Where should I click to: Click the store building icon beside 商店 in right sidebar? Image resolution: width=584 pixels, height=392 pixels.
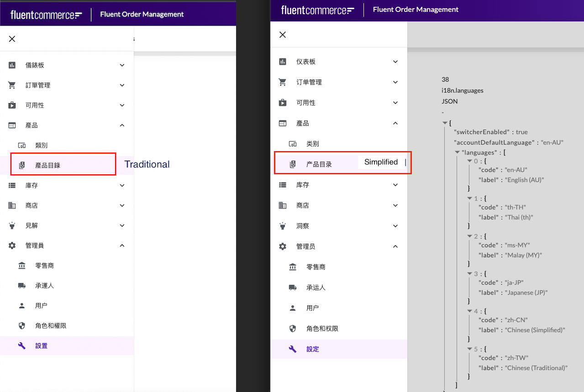283,205
